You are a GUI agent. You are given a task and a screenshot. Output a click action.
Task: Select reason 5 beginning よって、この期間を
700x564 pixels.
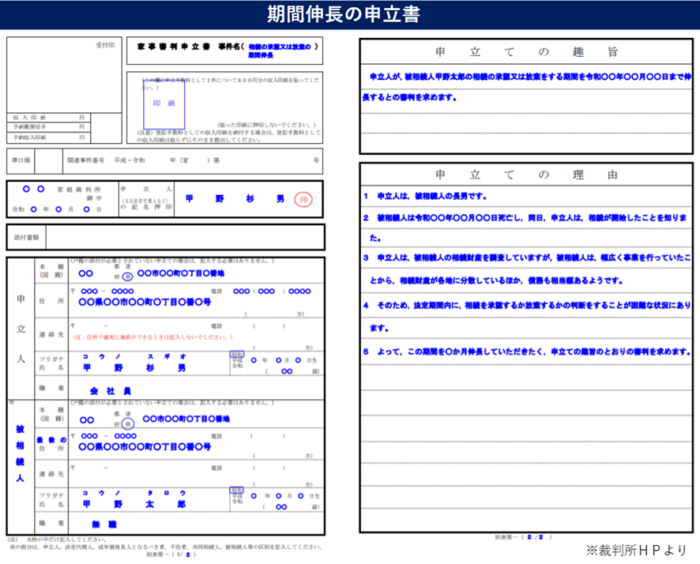click(x=527, y=352)
